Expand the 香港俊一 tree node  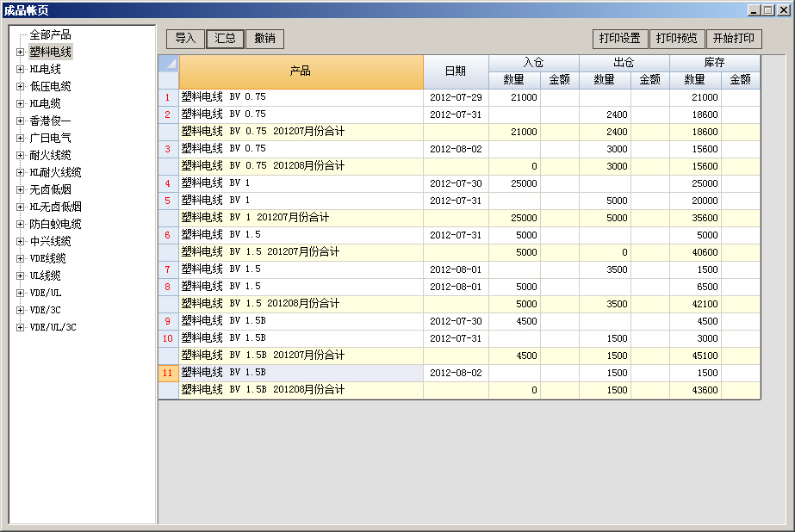[x=20, y=121]
